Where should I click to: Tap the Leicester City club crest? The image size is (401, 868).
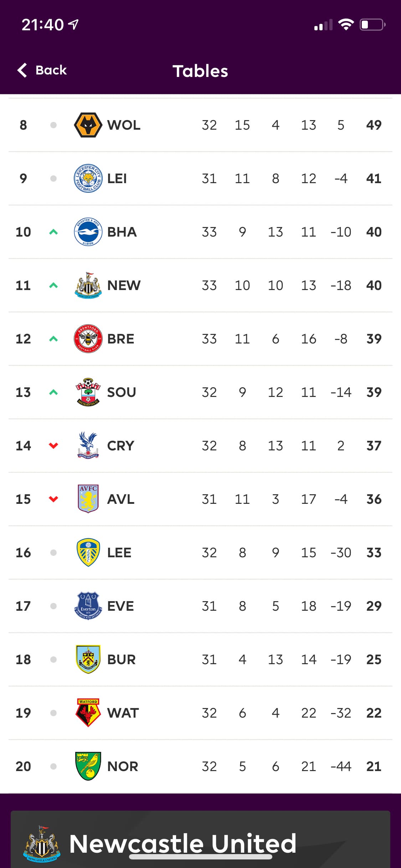(x=88, y=179)
